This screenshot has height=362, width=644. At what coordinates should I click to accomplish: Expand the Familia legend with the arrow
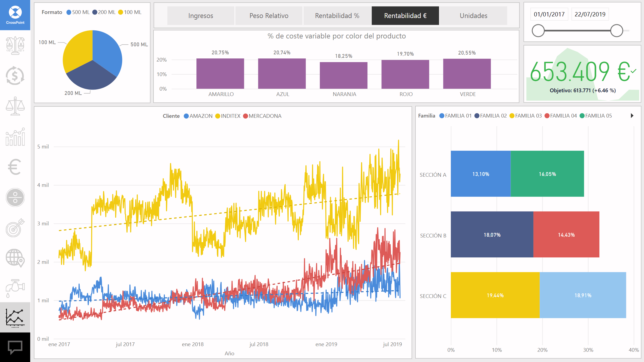[632, 116]
